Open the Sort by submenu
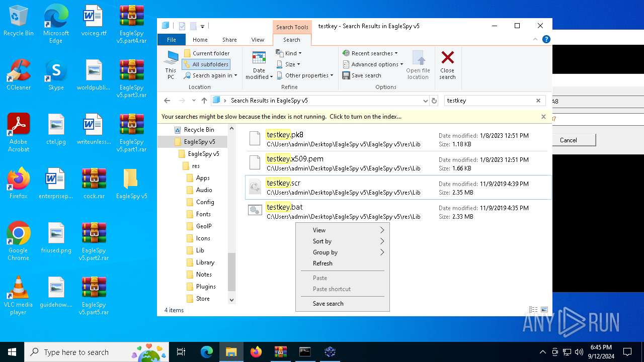The width and height of the screenshot is (644, 362). coord(343,241)
